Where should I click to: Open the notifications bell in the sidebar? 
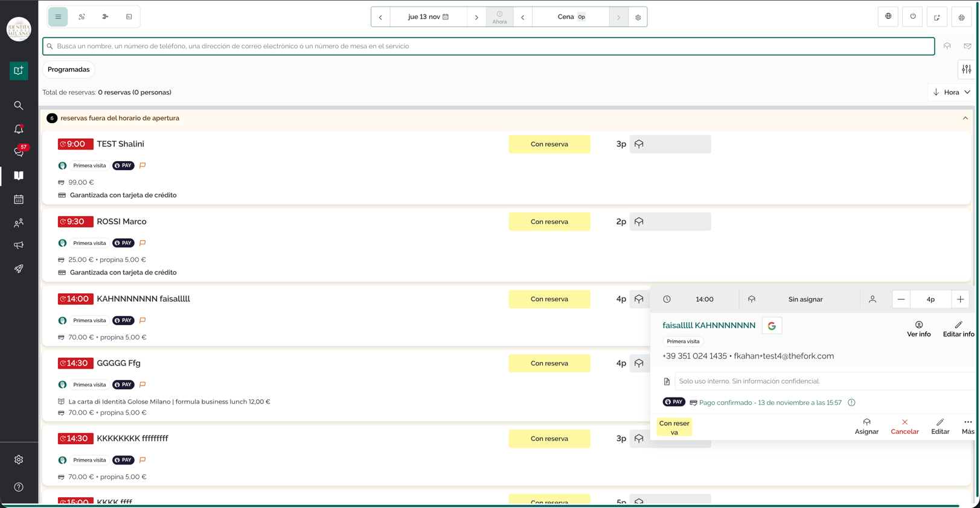coord(19,129)
